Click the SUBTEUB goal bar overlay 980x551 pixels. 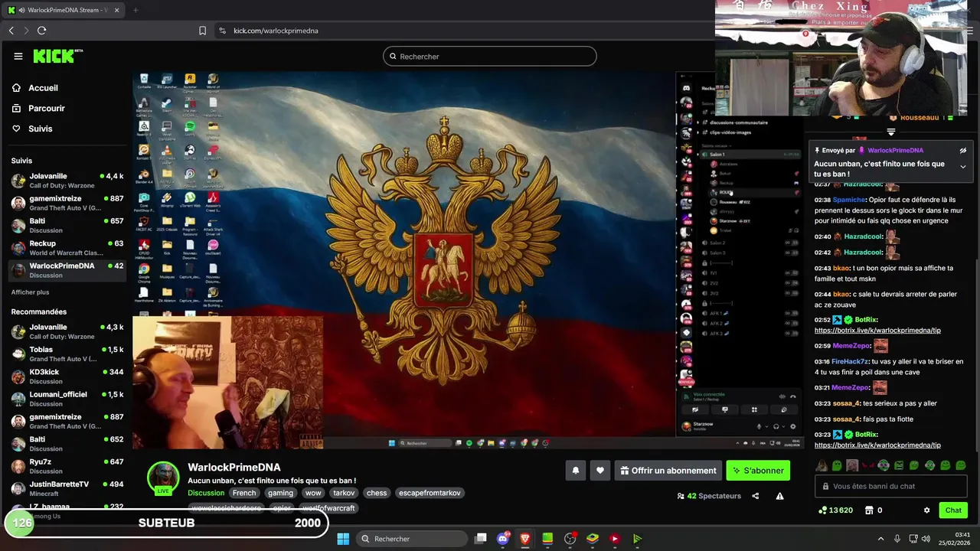coord(167,523)
